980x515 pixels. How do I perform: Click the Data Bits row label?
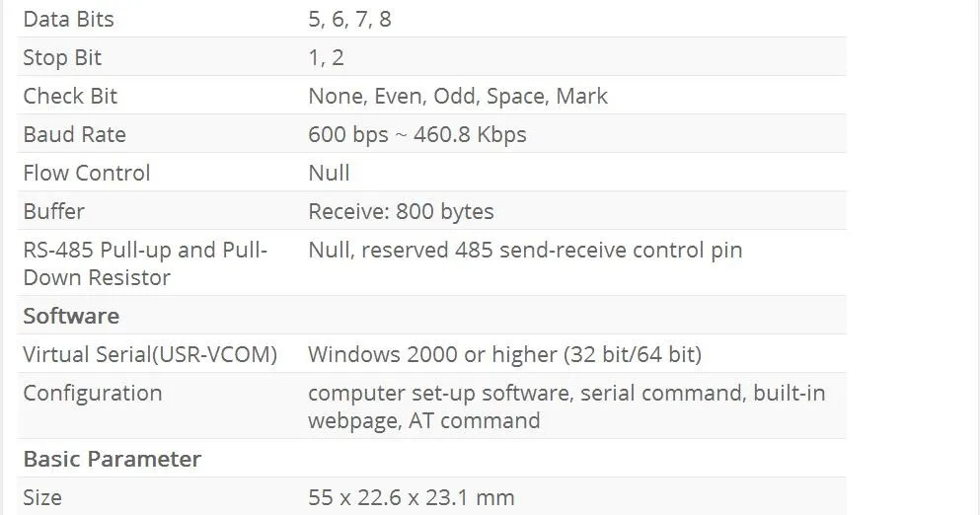(68, 19)
